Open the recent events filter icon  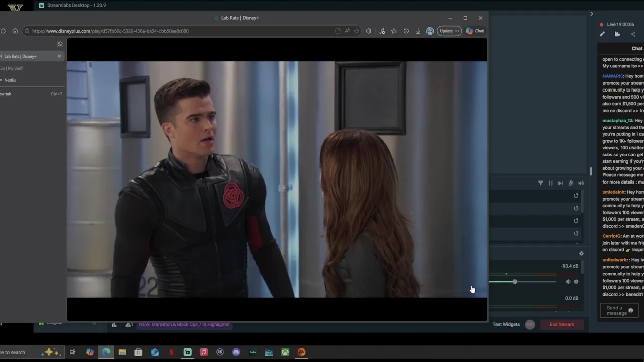coord(541,183)
